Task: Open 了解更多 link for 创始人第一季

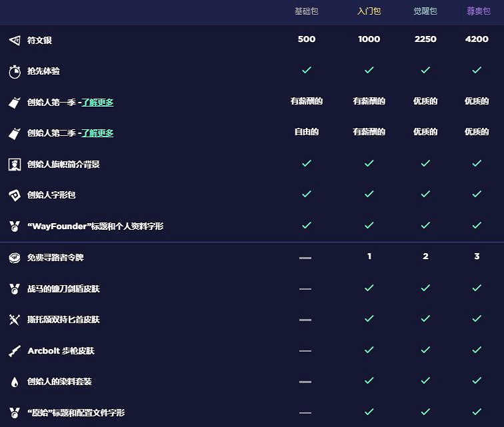Action: [x=97, y=103]
